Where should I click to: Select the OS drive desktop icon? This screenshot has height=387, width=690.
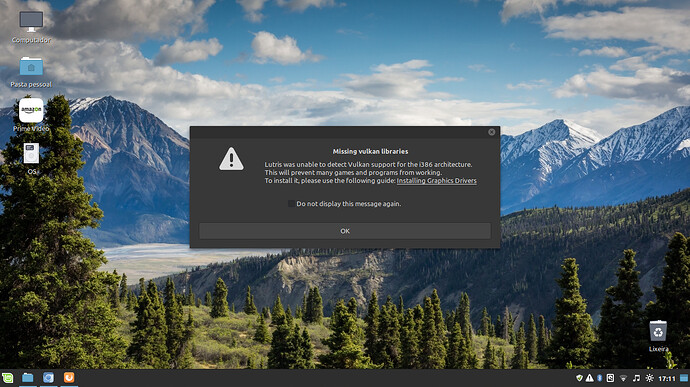31,158
